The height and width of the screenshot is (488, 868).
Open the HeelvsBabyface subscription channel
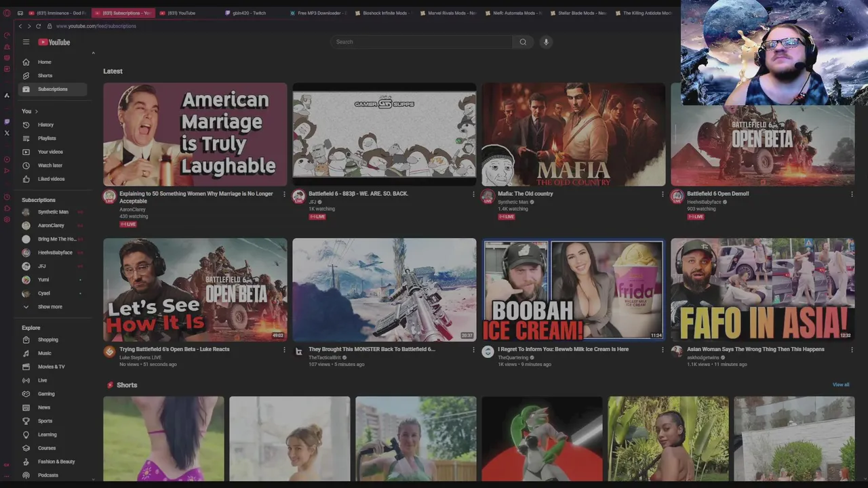coord(53,253)
